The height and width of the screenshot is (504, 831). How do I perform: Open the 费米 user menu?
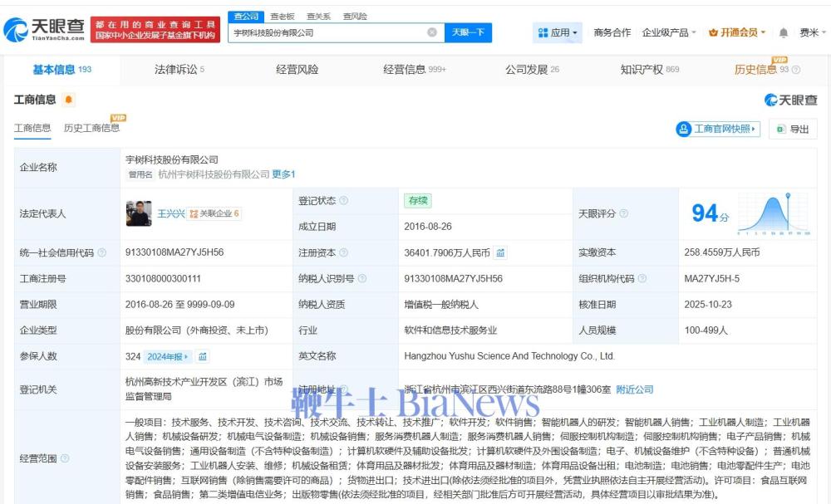(x=813, y=33)
